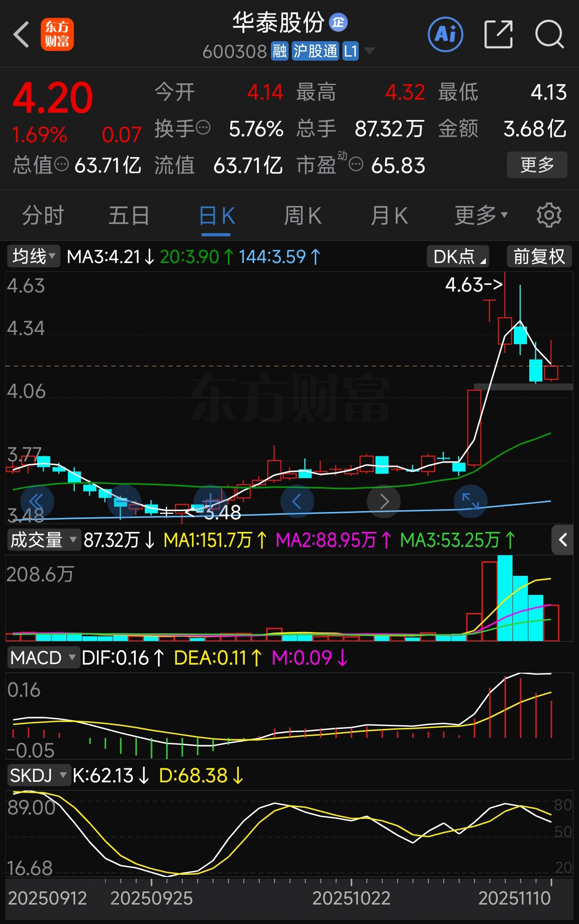Tap the info icon beside 换手
The width and height of the screenshot is (579, 924).
(203, 128)
